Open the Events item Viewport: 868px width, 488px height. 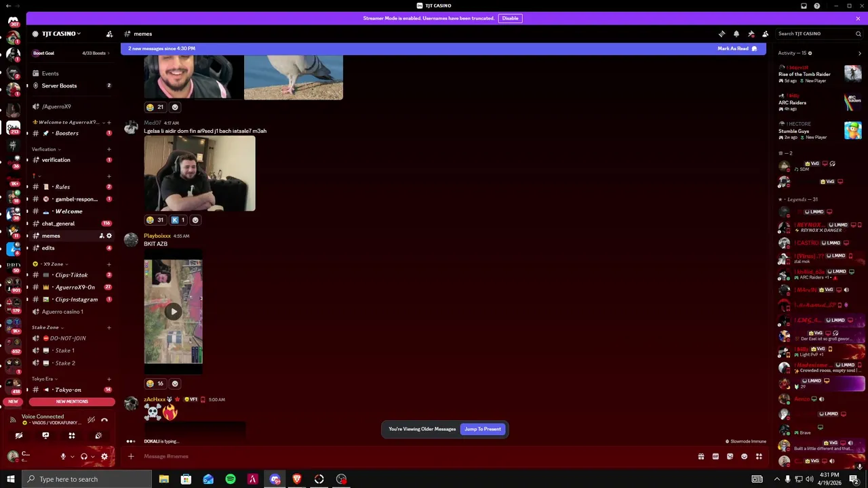71,74
